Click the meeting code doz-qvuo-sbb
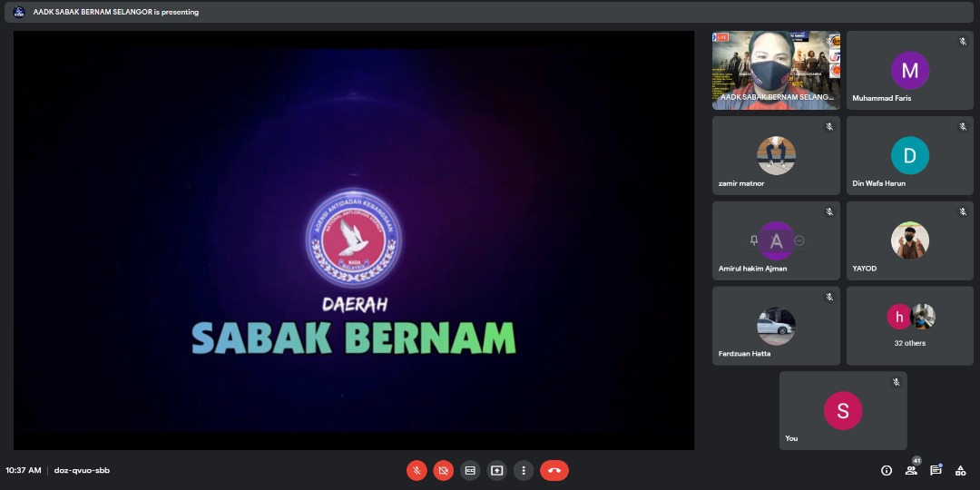980x490 pixels. (82, 470)
